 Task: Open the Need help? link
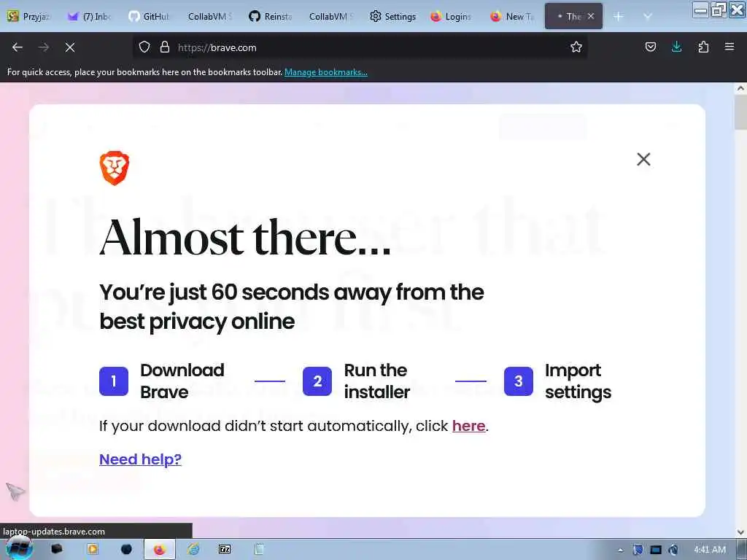point(140,459)
